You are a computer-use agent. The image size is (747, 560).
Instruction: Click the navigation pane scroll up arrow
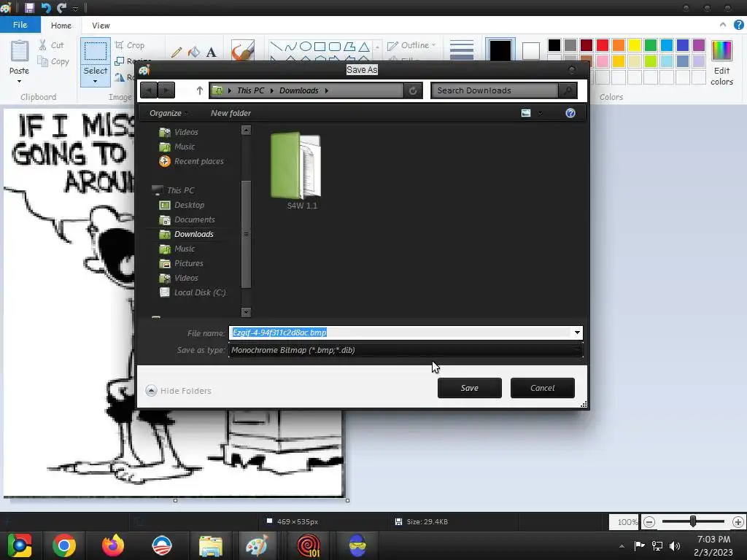click(x=246, y=130)
